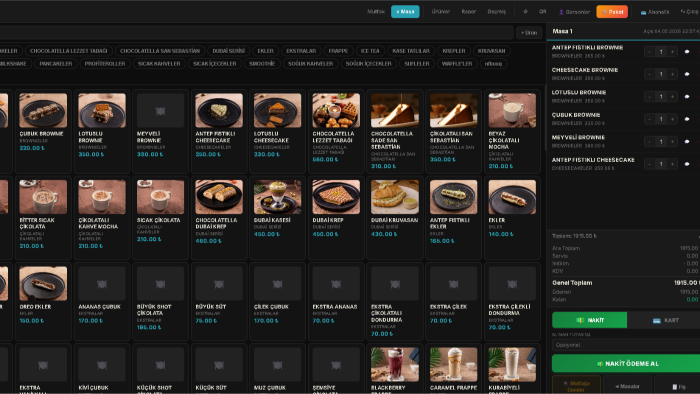Add Chocolatella Lezzet Tabağı product card
The width and height of the screenshot is (700, 394).
point(336,131)
